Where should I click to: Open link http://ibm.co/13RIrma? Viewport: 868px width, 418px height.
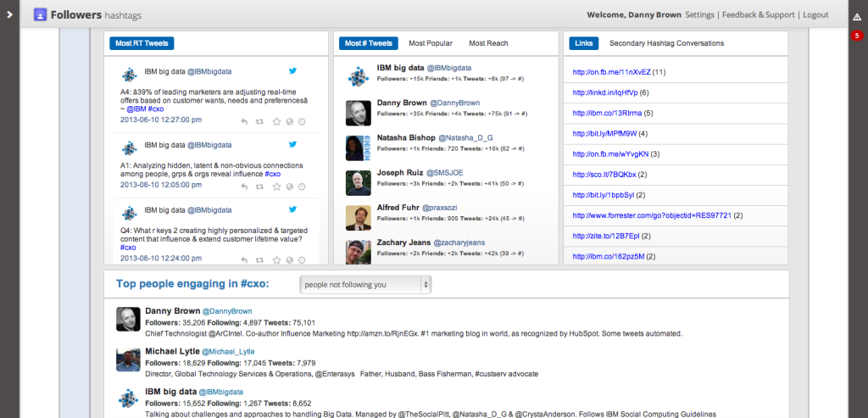[607, 113]
